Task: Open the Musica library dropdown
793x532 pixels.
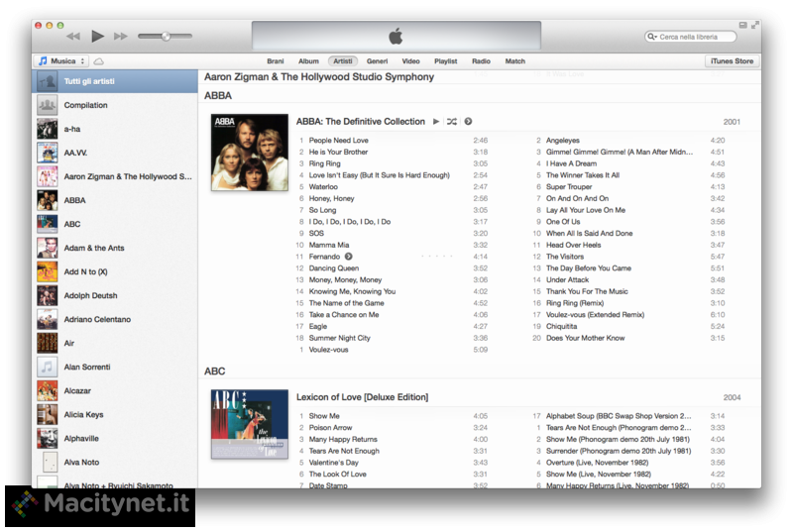Action: tap(61, 61)
